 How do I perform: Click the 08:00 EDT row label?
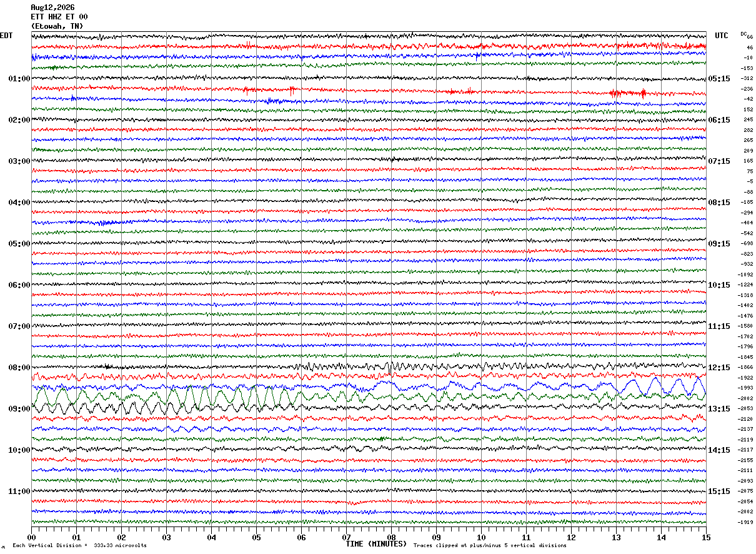pos(19,368)
